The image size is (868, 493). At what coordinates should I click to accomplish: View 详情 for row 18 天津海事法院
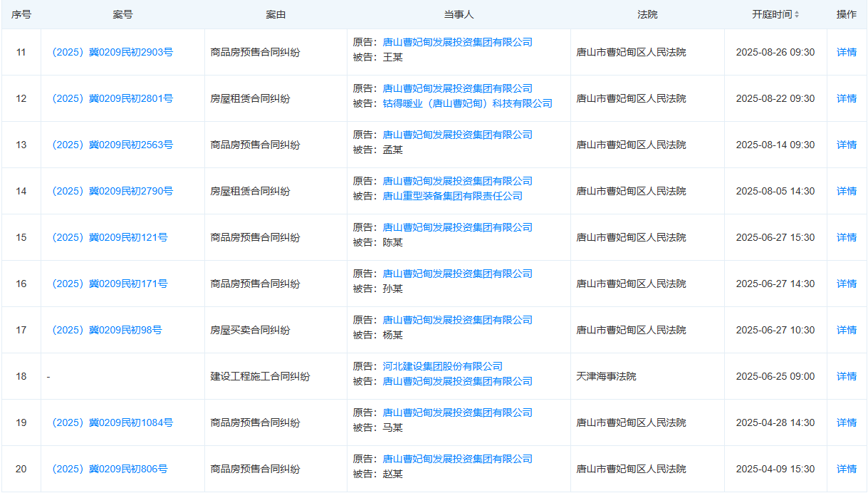click(x=846, y=376)
